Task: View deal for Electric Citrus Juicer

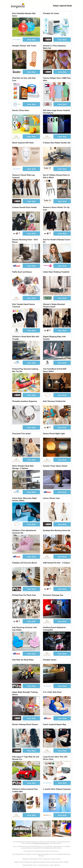Action: [31, 137]
